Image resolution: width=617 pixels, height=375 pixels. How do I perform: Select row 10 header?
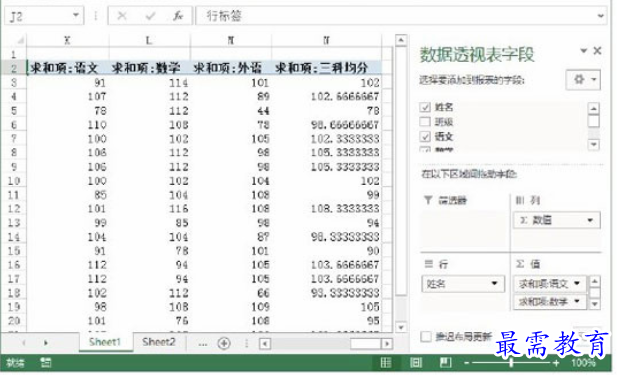click(x=14, y=181)
